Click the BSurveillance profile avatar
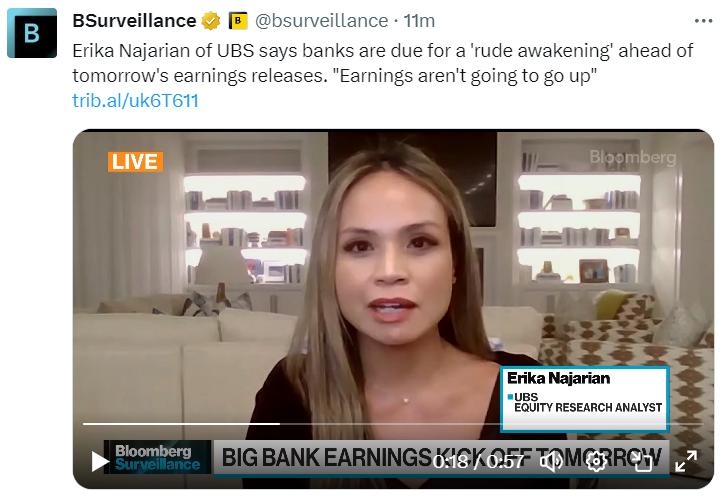727x498 pixels. [32, 33]
